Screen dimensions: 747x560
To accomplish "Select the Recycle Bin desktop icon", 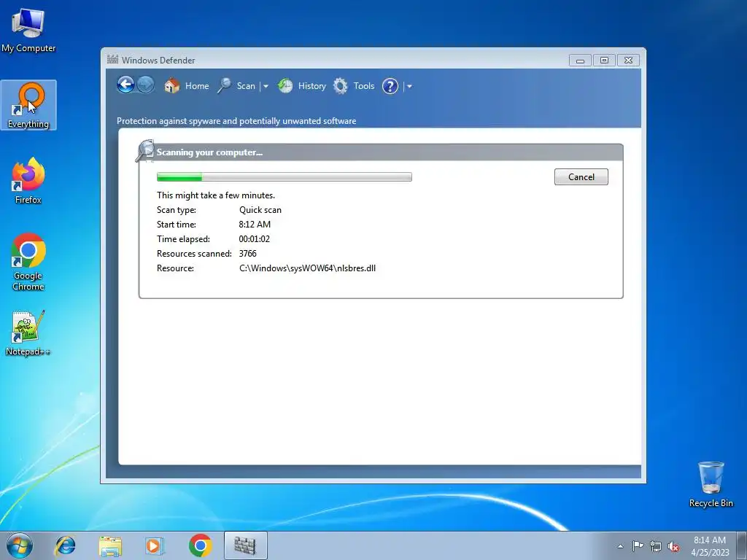I will (x=711, y=484).
